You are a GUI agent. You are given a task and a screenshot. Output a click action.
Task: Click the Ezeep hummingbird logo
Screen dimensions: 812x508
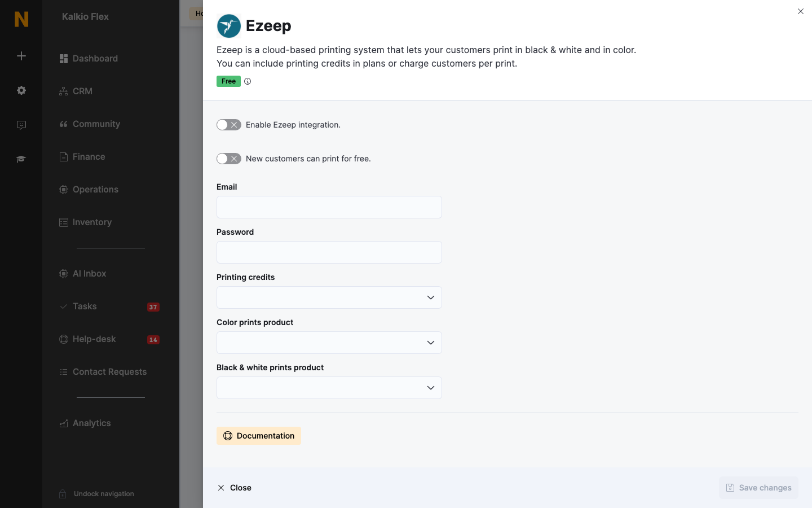coord(229,26)
